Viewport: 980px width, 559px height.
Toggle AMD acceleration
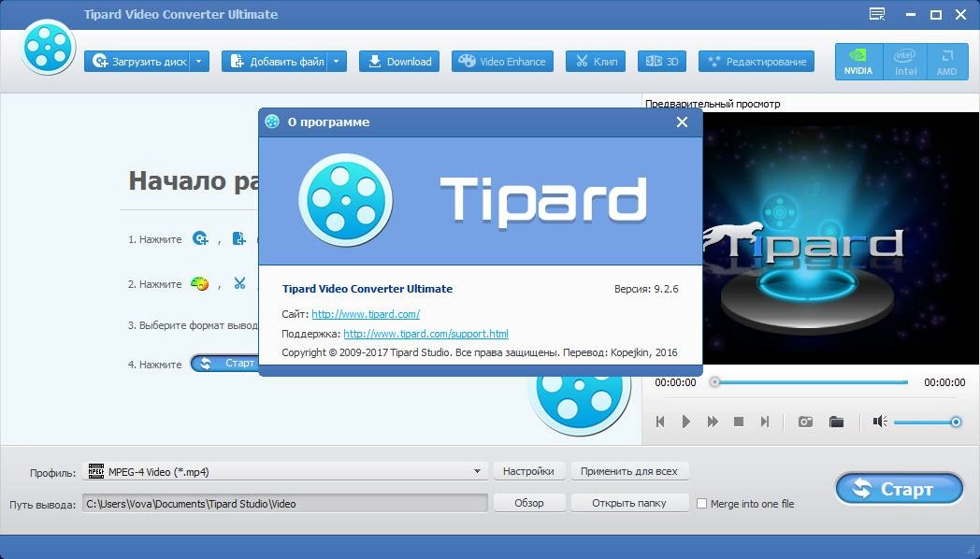(947, 61)
